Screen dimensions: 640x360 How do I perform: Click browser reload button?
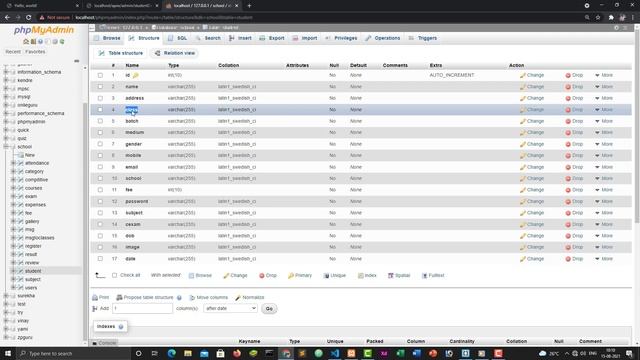tap(29, 18)
